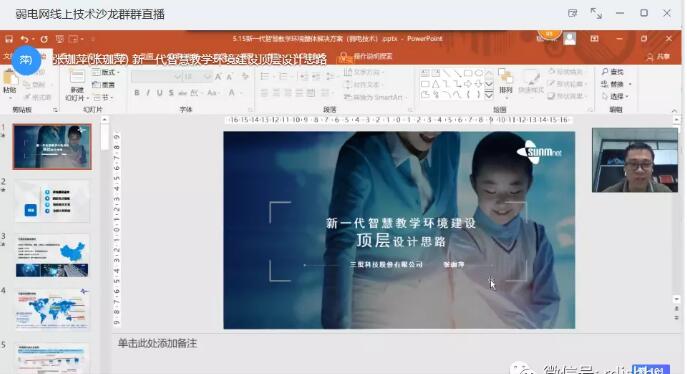This screenshot has height=374, width=687.
Task: Open the 版式 layout dropdown
Action: point(106,72)
